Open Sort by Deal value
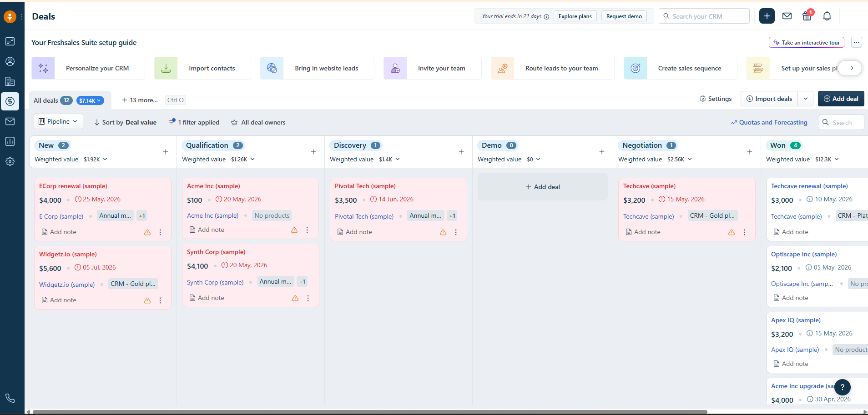This screenshot has width=868, height=415. [125, 122]
